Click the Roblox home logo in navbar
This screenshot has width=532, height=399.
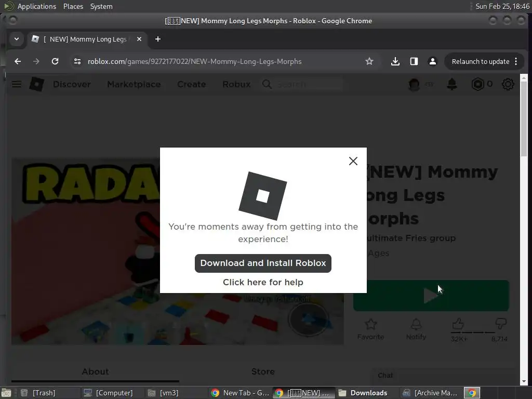(37, 84)
